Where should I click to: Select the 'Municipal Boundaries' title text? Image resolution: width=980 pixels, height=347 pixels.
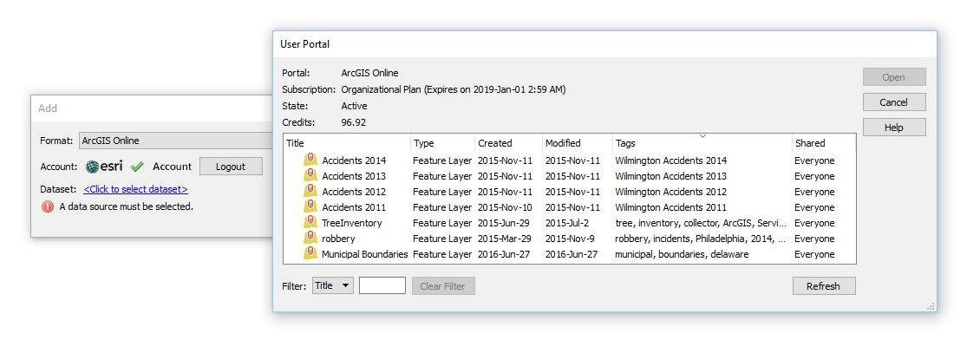pos(364,254)
